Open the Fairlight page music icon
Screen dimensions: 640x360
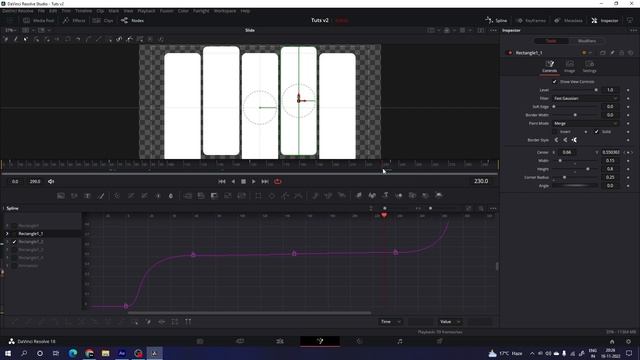400,341
